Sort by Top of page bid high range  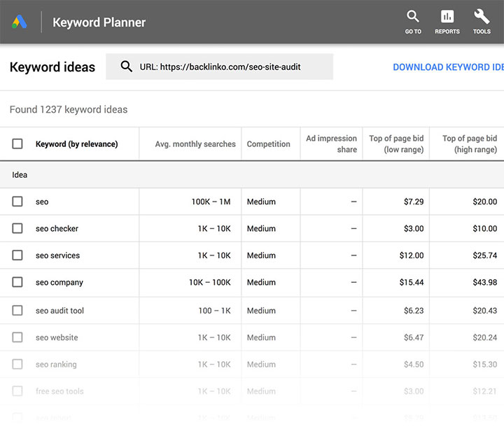point(470,144)
